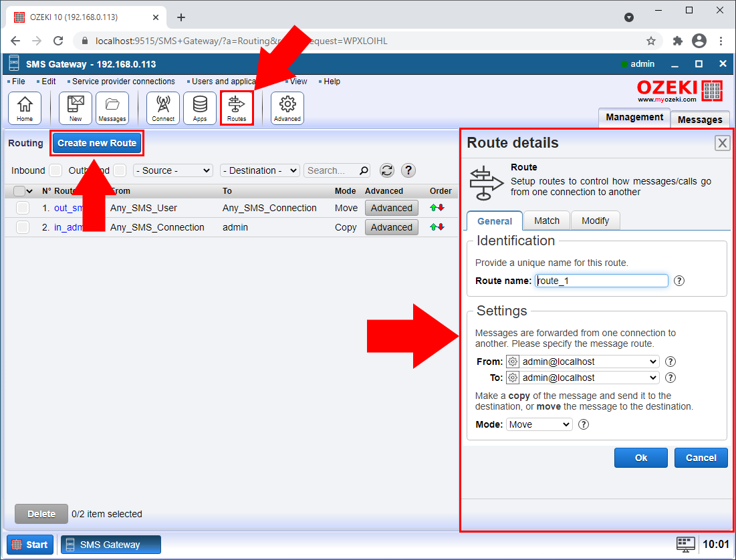Bookmark this page with star icon
This screenshot has height=560, width=736.
[651, 41]
